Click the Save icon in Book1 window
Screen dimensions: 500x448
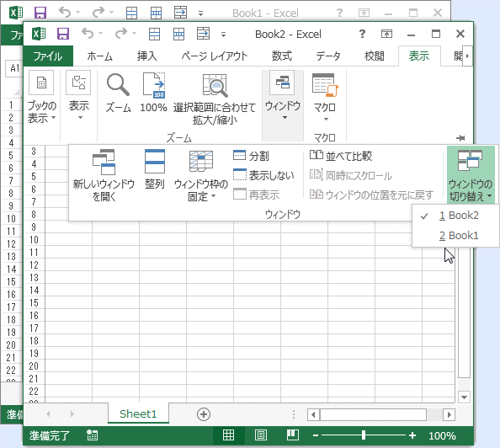click(40, 13)
